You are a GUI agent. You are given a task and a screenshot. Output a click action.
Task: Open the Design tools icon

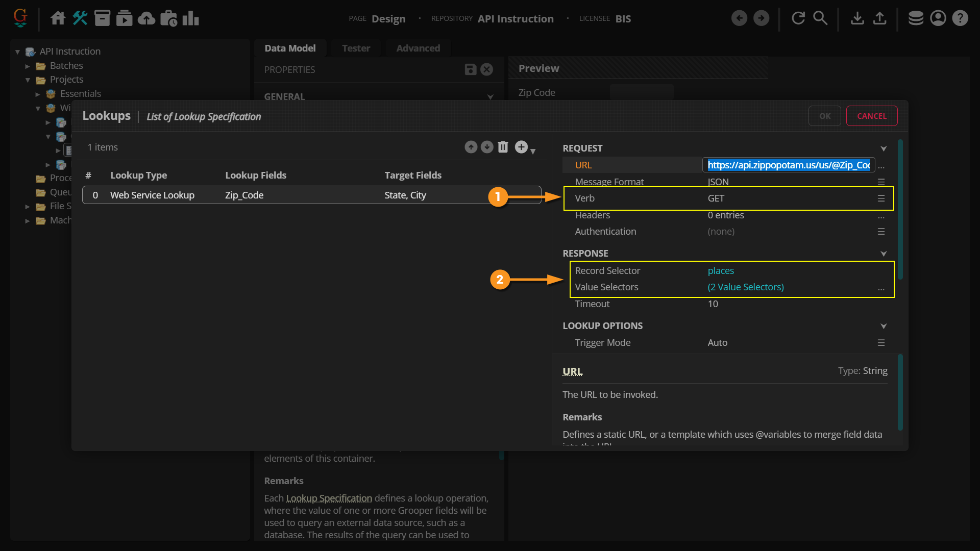tap(80, 18)
